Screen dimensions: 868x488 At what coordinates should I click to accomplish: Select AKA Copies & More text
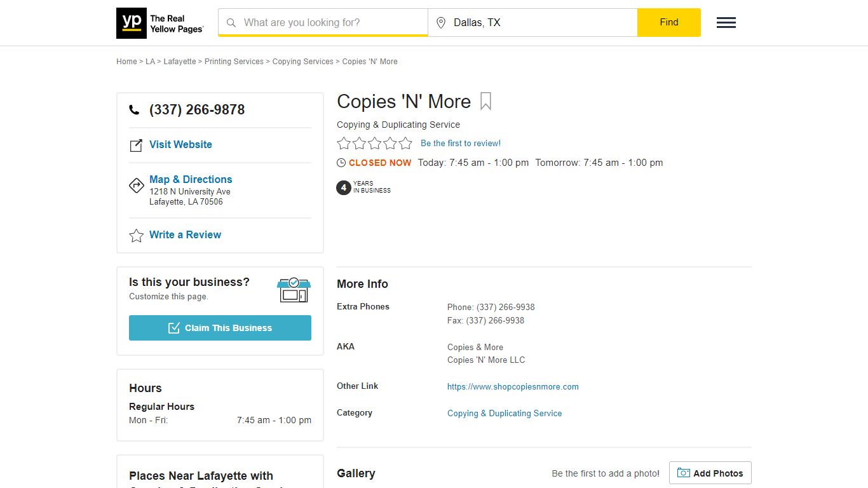tap(475, 348)
